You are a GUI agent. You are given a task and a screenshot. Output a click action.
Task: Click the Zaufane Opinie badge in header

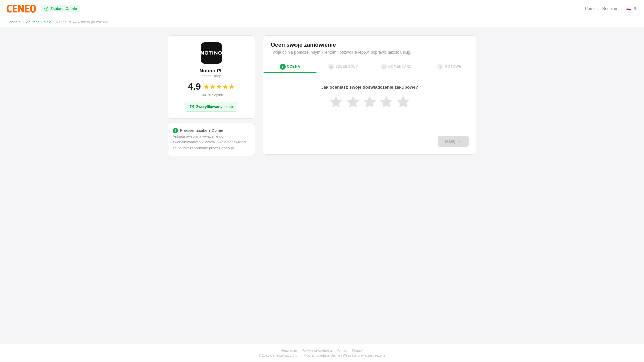(60, 9)
